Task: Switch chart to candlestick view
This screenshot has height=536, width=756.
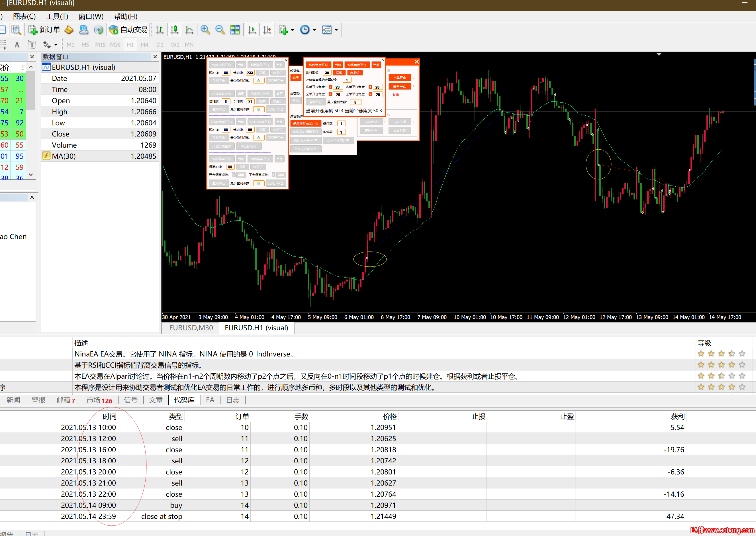Action: (175, 30)
